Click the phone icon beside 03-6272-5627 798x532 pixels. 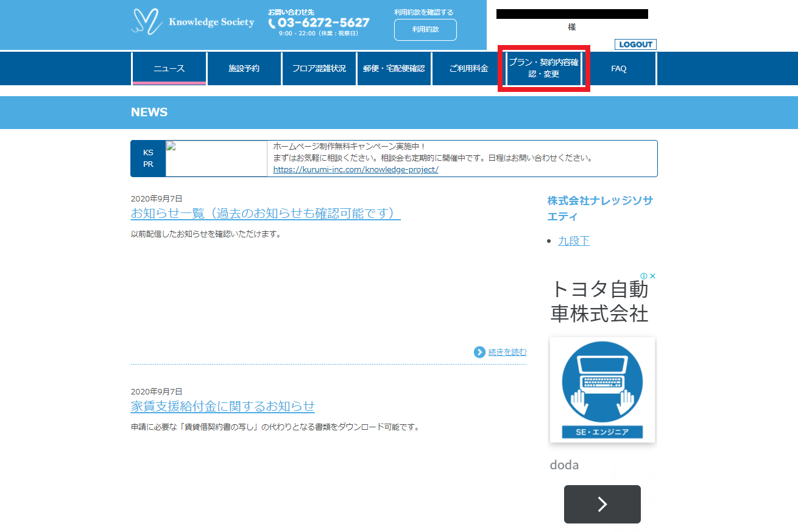(x=272, y=23)
